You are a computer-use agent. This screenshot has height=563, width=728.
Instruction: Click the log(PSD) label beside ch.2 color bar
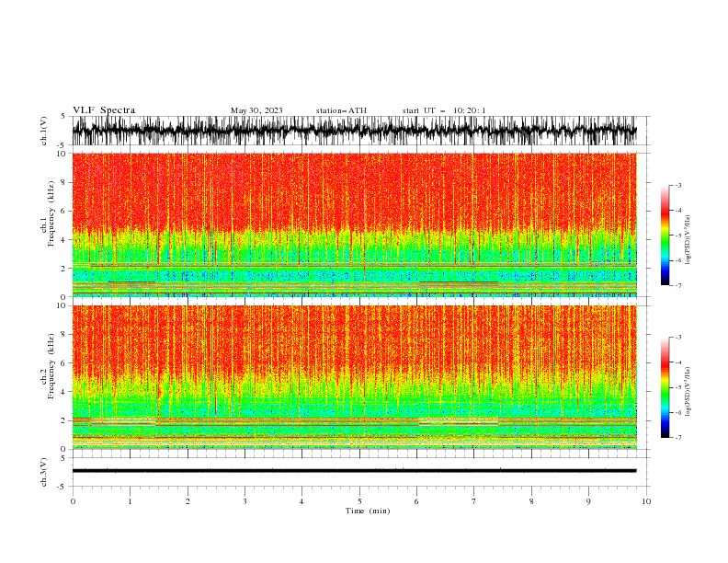[x=688, y=391]
